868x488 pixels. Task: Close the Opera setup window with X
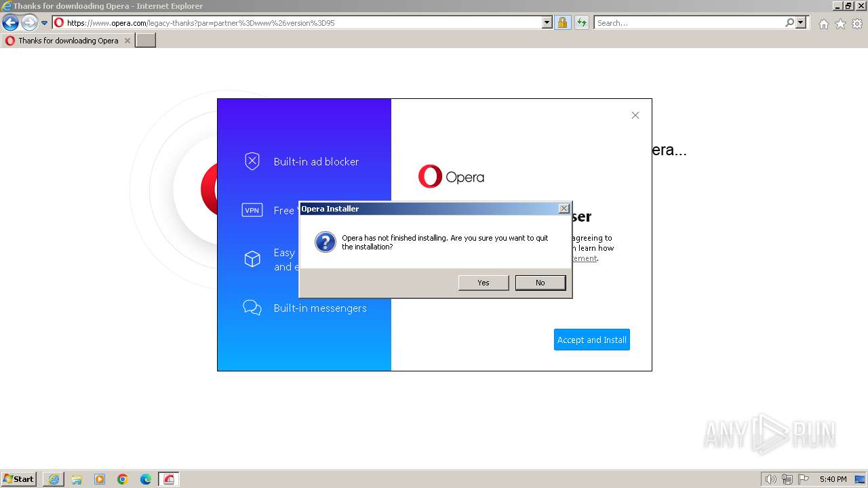click(635, 115)
